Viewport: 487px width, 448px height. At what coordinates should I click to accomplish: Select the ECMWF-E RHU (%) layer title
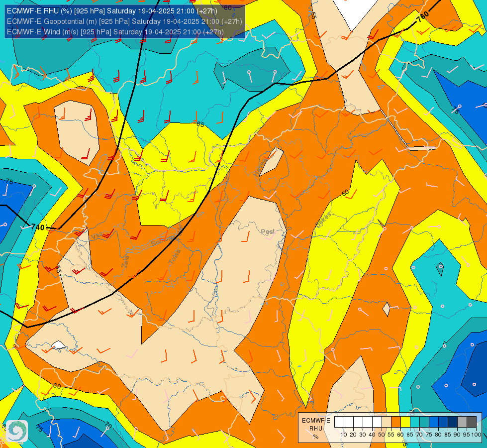coord(112,11)
